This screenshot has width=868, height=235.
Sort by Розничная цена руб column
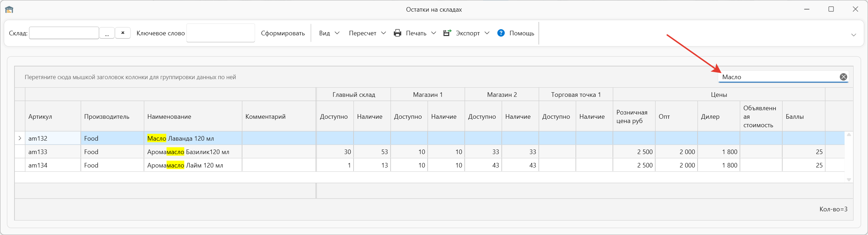(634, 116)
